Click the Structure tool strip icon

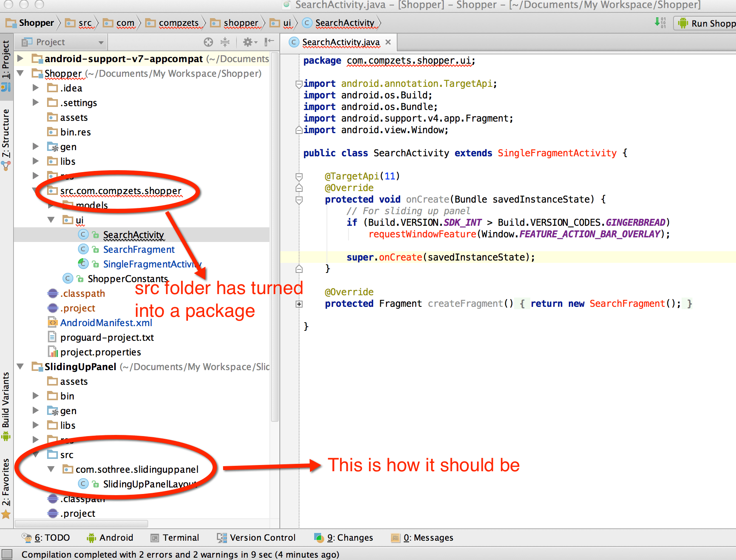[6, 166]
